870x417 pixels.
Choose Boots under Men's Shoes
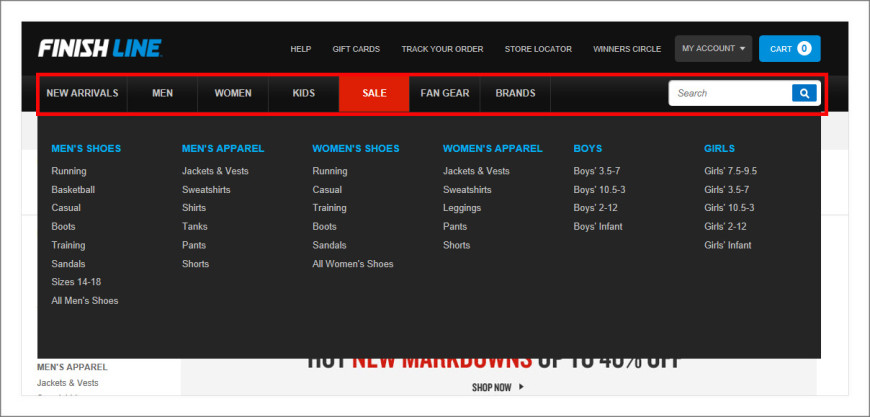point(63,226)
